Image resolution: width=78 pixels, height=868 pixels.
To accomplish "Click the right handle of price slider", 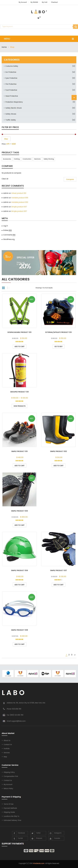I will tap(75, 134).
